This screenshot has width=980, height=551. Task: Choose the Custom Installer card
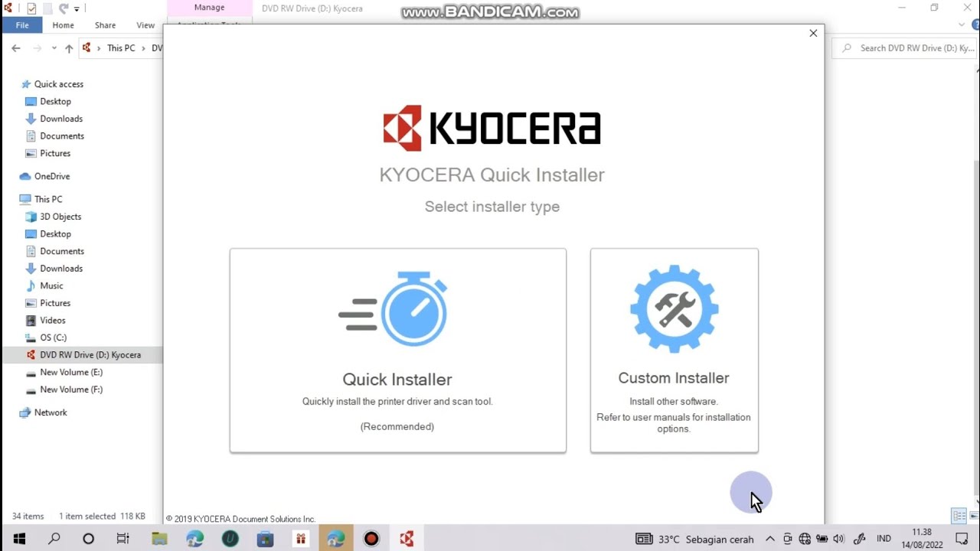pos(675,350)
